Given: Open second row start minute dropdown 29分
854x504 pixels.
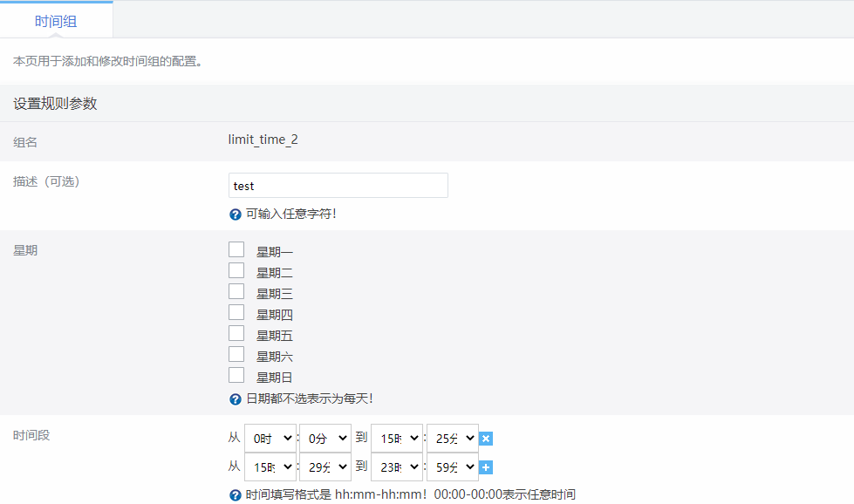Looking at the screenshot, I should coord(325,467).
